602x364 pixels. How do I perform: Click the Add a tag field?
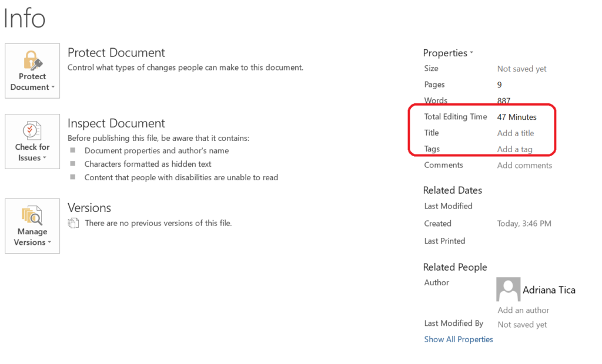click(514, 149)
